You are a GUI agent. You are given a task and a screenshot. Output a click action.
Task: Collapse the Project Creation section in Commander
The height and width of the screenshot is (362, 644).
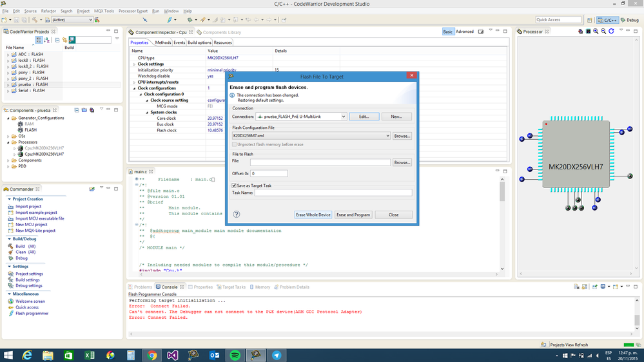(10, 199)
